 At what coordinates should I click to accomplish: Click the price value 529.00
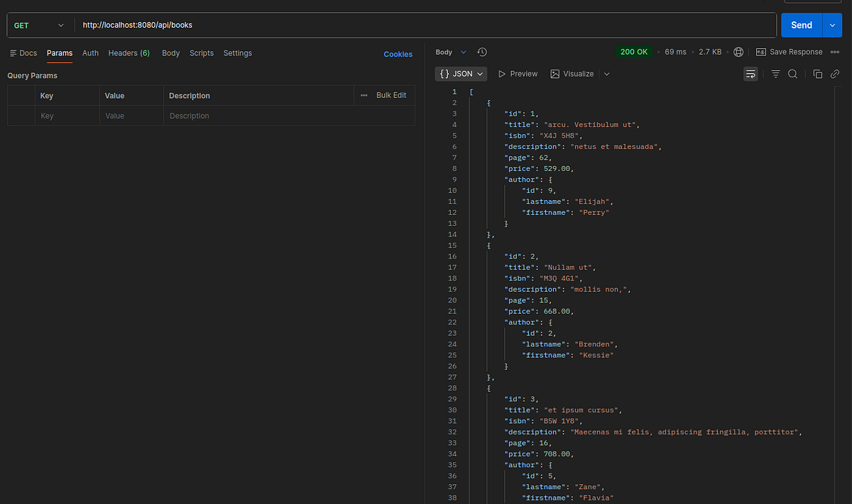557,168
